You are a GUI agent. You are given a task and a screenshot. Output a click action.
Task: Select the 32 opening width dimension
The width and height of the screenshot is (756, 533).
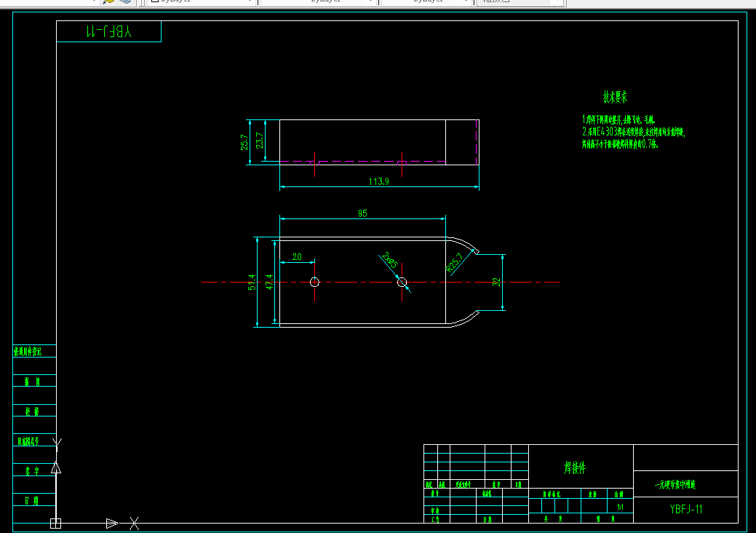coord(496,283)
